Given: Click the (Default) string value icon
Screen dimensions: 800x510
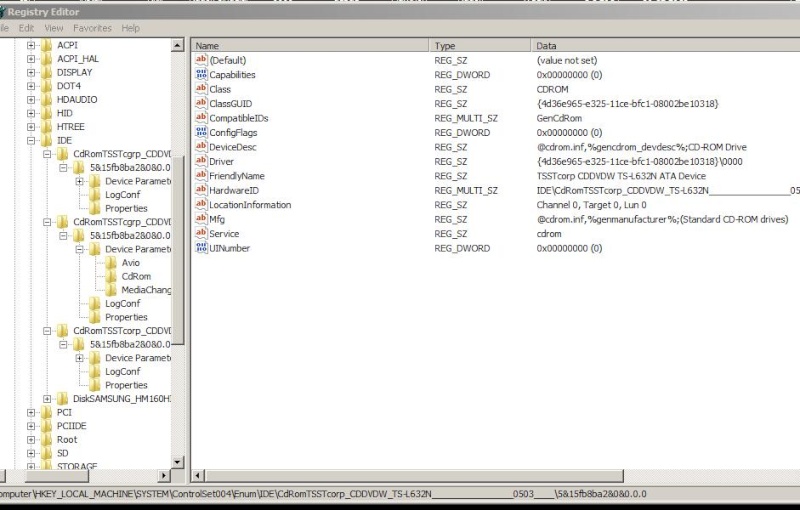Looking at the screenshot, I should click(201, 60).
